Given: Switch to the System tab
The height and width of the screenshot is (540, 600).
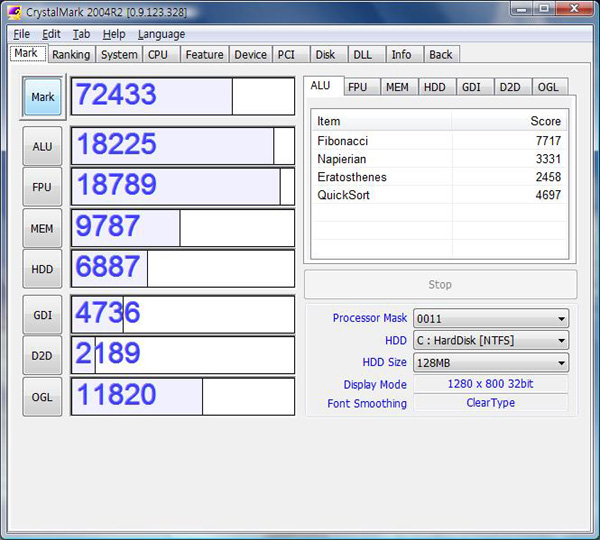Looking at the screenshot, I should pyautogui.click(x=119, y=54).
